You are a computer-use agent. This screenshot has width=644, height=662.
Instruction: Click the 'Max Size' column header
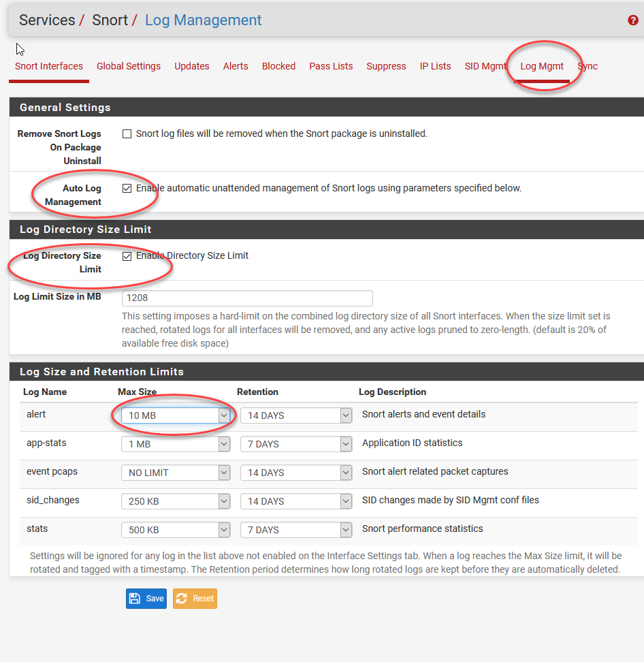(x=137, y=392)
